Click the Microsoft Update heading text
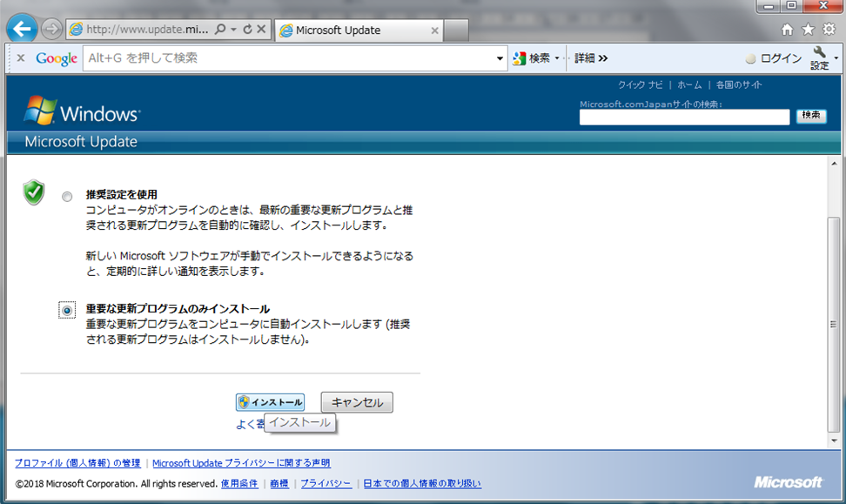 pyautogui.click(x=81, y=142)
